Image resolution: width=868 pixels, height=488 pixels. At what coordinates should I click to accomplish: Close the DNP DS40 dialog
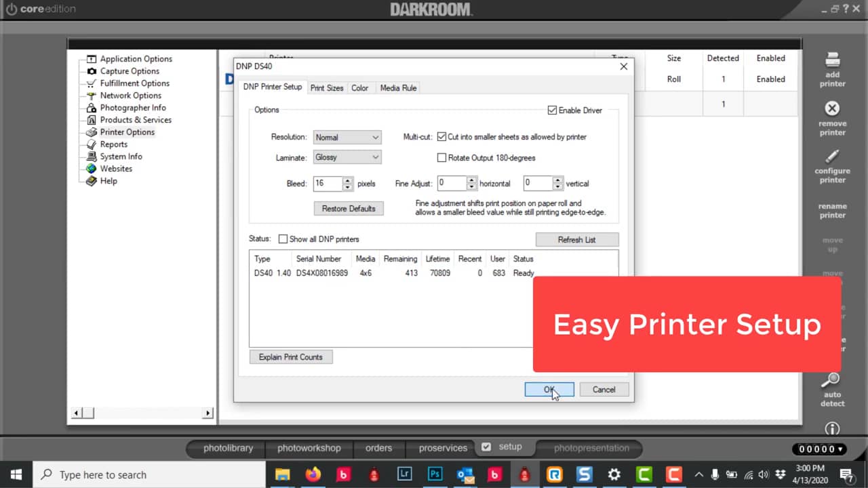624,66
